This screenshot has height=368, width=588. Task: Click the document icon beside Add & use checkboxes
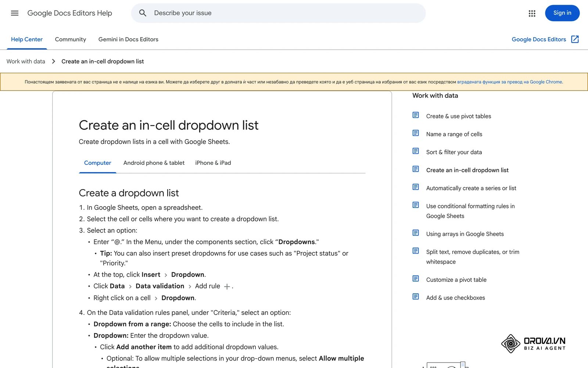click(x=416, y=297)
